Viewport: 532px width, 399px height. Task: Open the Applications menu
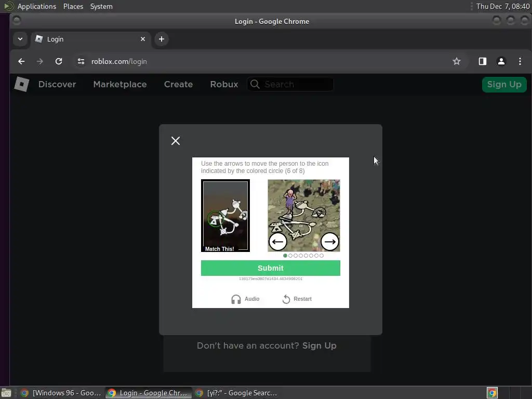pos(37,6)
